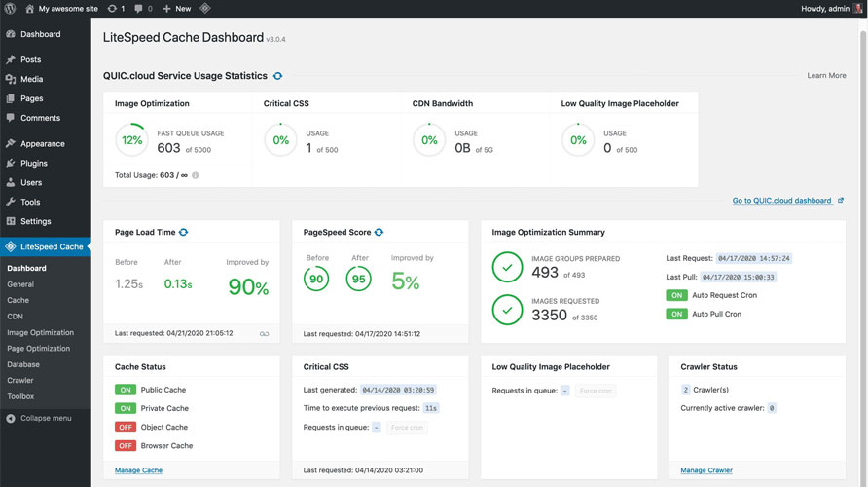This screenshot has height=487, width=868.
Task: Click the PageSpeed before score 90 circle
Action: pyautogui.click(x=316, y=279)
